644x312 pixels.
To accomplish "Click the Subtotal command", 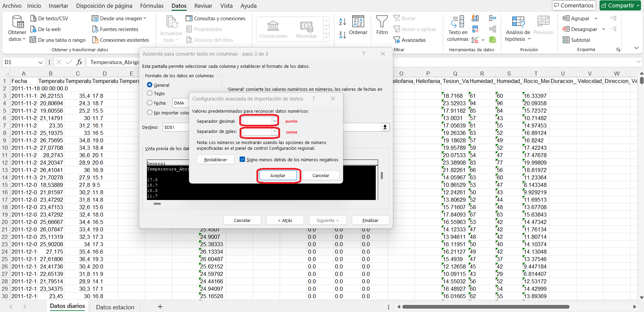I will [x=576, y=40].
